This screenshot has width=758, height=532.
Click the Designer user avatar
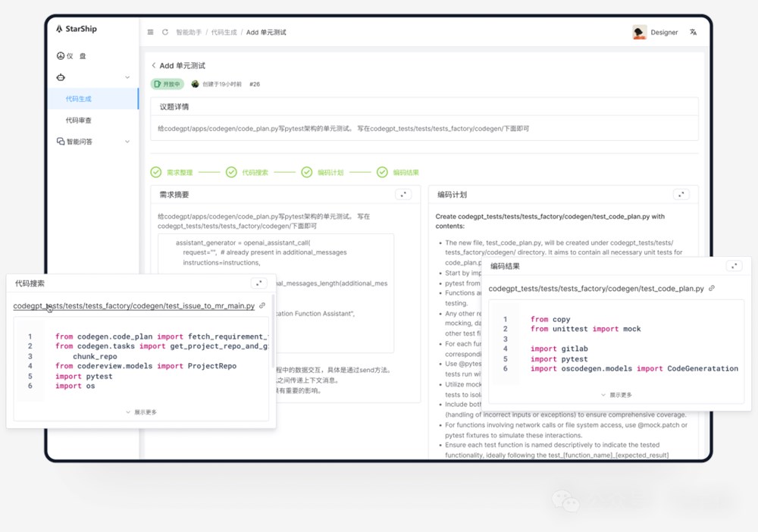pos(640,32)
